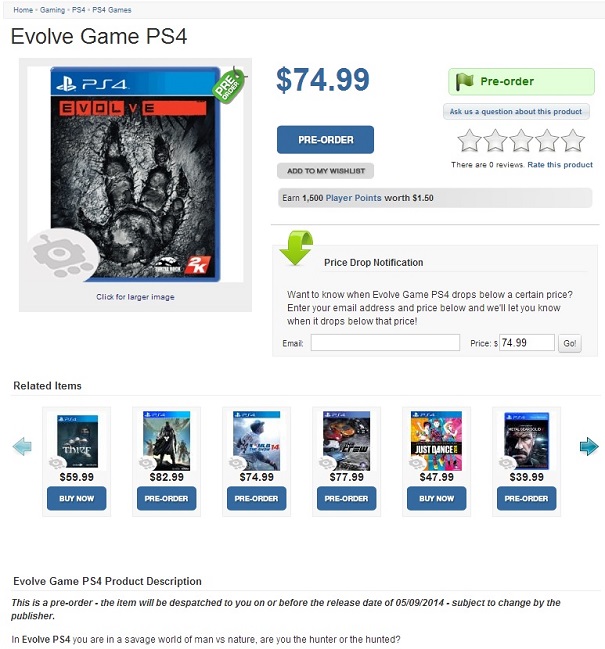Click the Email field for price notification
This screenshot has height=649, width=605.
(x=385, y=343)
